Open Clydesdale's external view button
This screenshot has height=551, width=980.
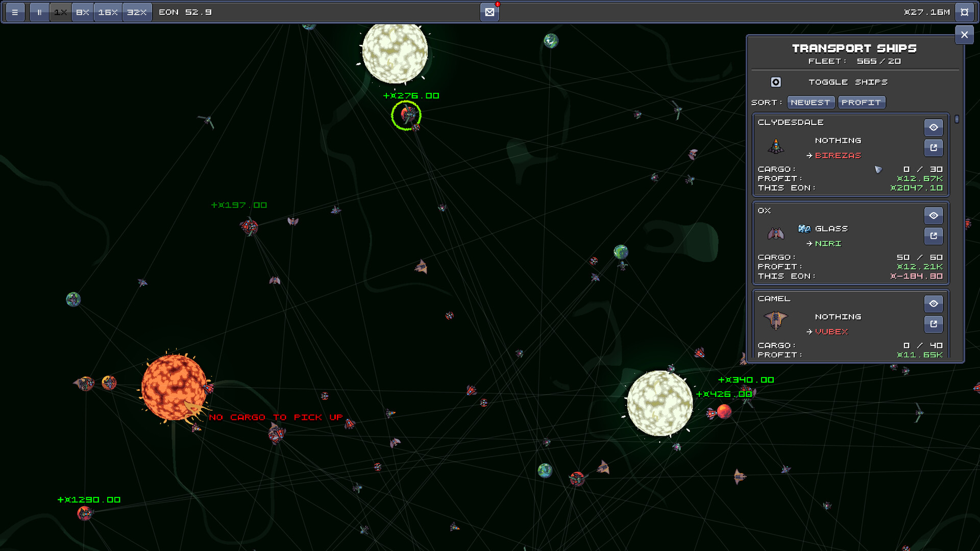(934, 147)
